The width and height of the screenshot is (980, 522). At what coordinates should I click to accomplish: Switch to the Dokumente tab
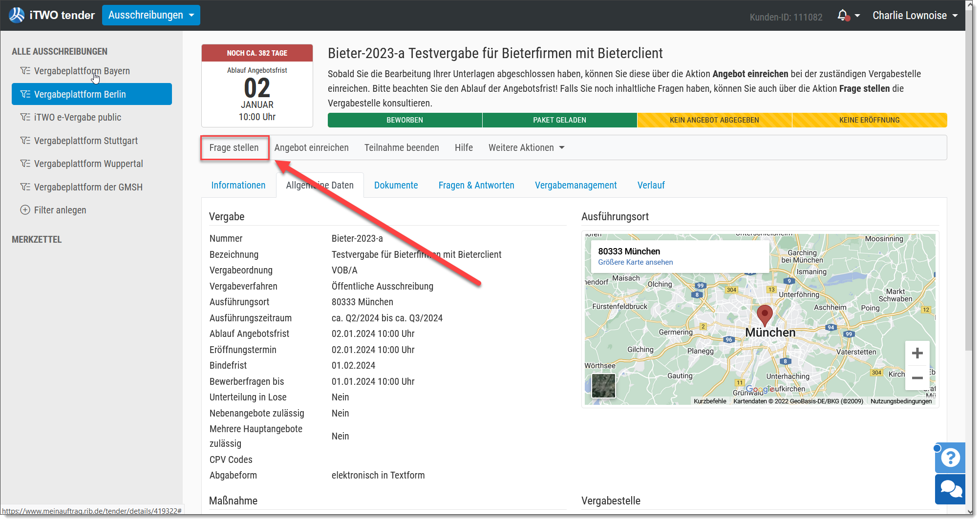coord(396,185)
